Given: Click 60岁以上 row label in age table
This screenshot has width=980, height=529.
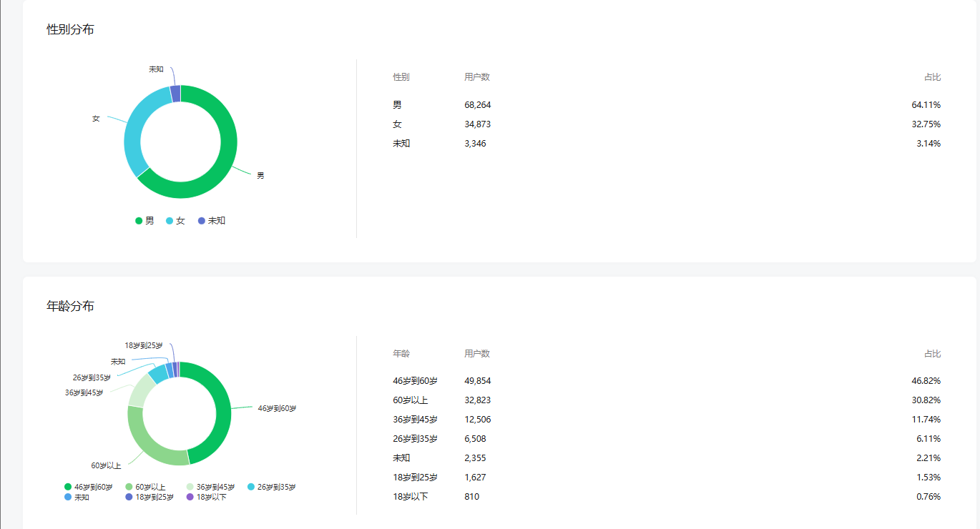Looking at the screenshot, I should pyautogui.click(x=411, y=400).
